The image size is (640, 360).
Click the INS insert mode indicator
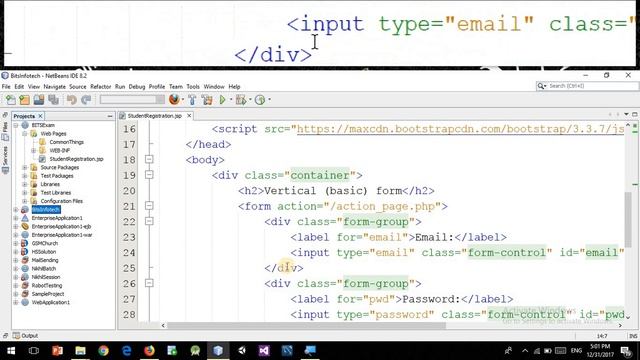[633, 336]
